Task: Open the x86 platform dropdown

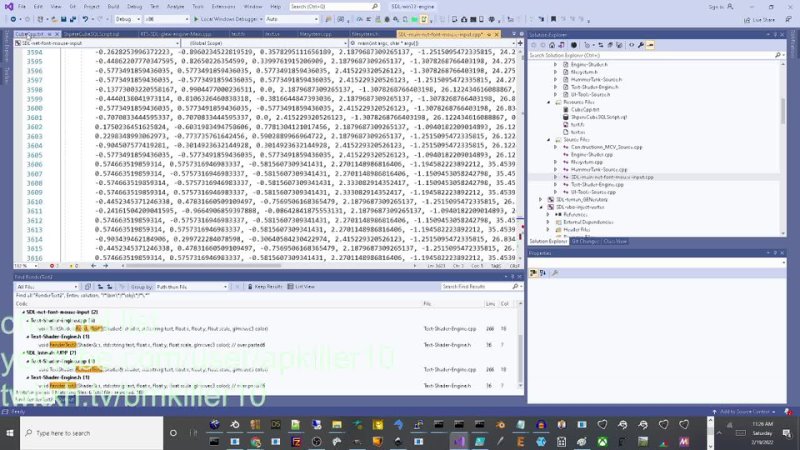Action: coord(166,19)
